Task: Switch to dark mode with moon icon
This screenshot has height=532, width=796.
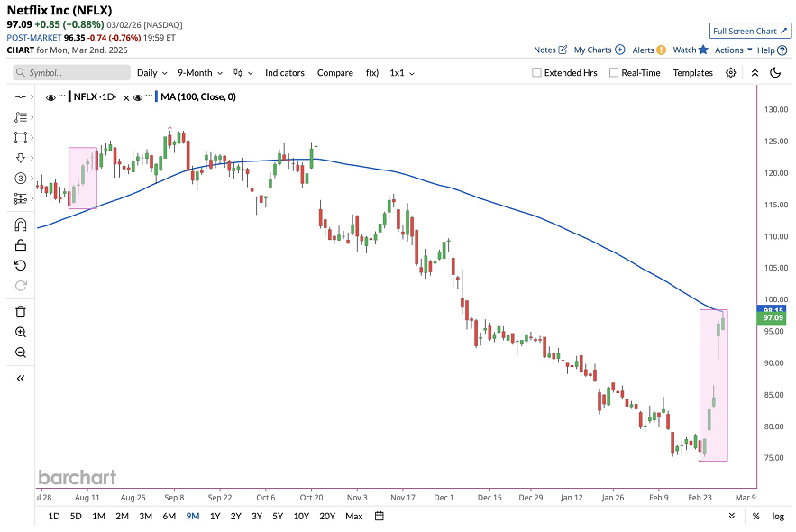Action: point(775,73)
